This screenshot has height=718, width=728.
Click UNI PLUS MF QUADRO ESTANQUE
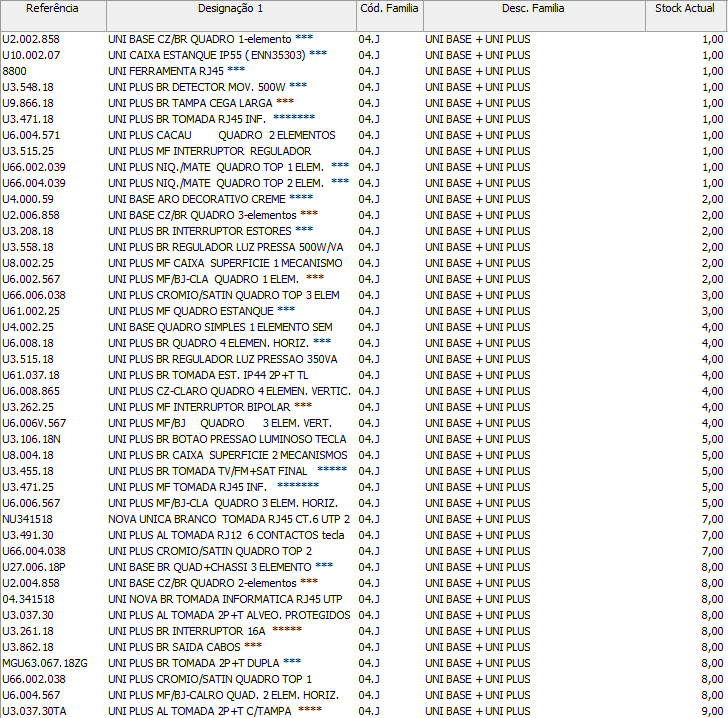pyautogui.click(x=202, y=312)
